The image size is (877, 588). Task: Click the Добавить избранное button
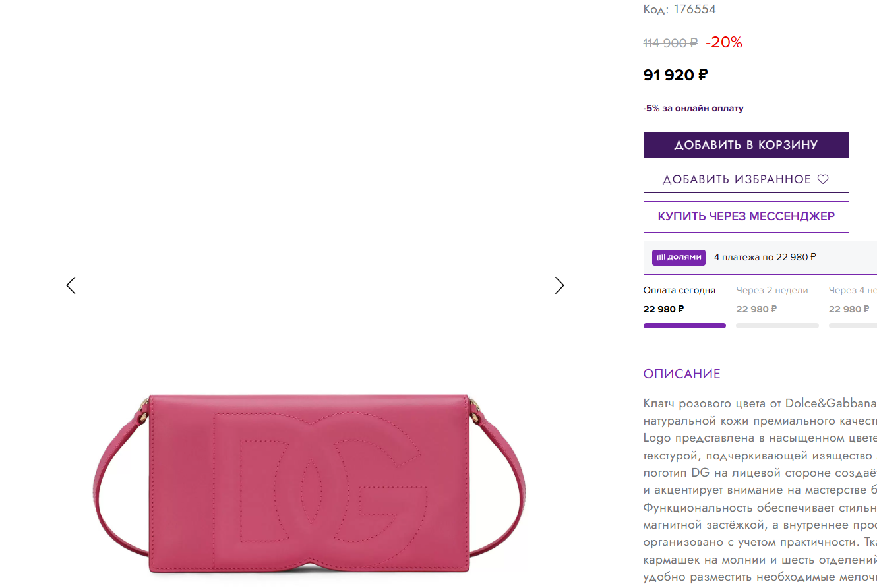(746, 180)
